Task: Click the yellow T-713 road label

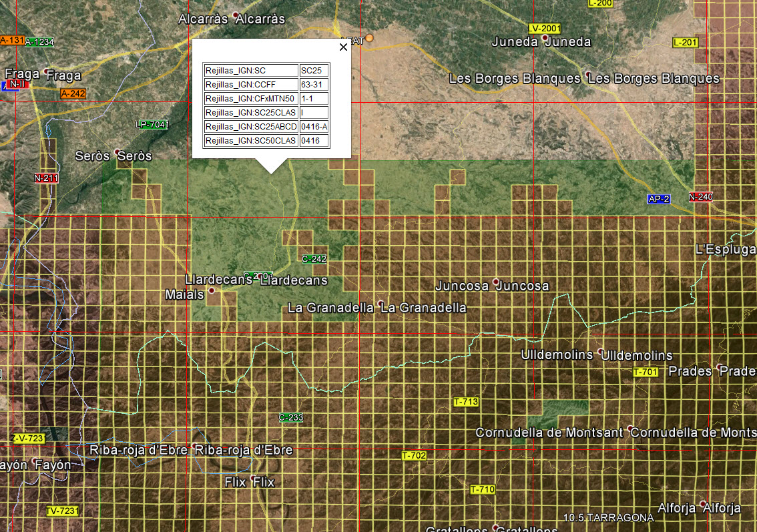Action: pos(465,402)
